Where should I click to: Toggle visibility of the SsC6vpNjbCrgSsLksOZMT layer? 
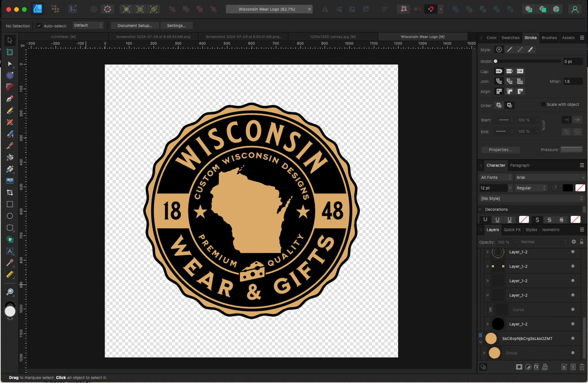coord(573,338)
